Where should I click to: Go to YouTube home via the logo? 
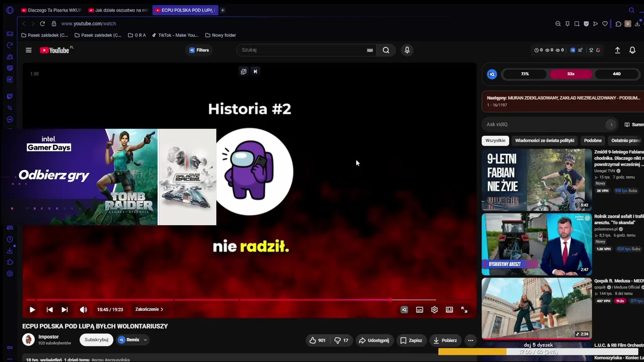[x=55, y=50]
